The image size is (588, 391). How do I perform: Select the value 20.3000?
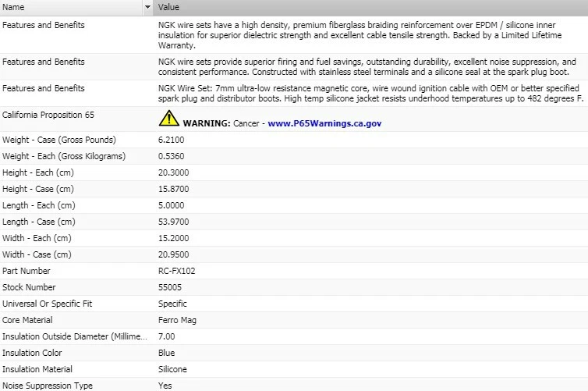point(173,172)
